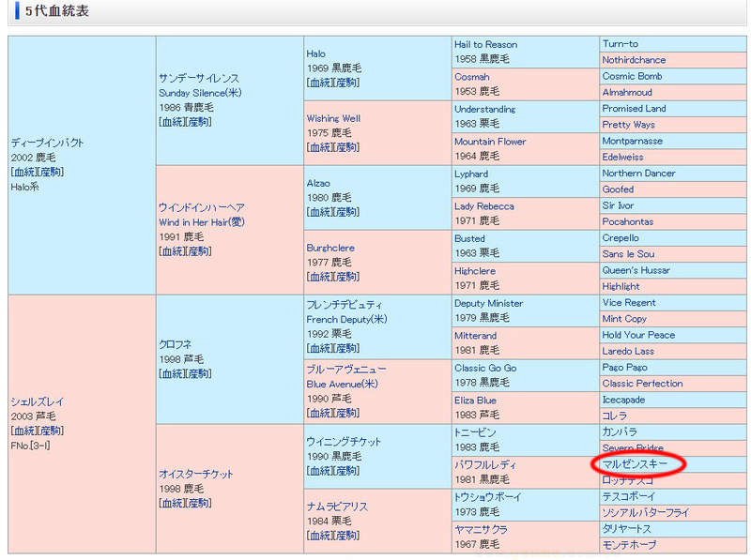Click the 5代血統表 header bar
Screen dimensions: 751x560
pos(56,11)
